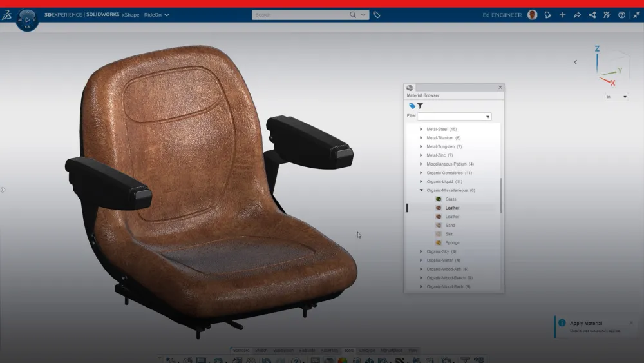Switch to the Subdivision tab

[283, 351]
